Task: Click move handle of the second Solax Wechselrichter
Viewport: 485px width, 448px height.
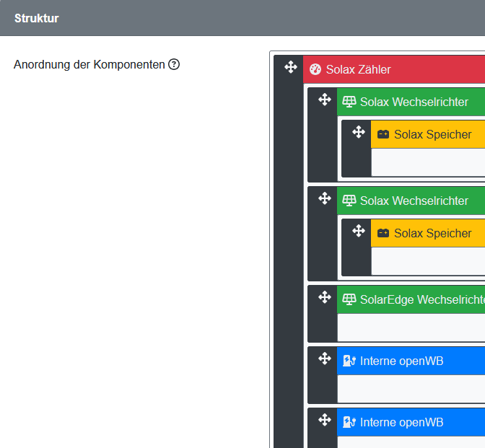Action: tap(325, 198)
